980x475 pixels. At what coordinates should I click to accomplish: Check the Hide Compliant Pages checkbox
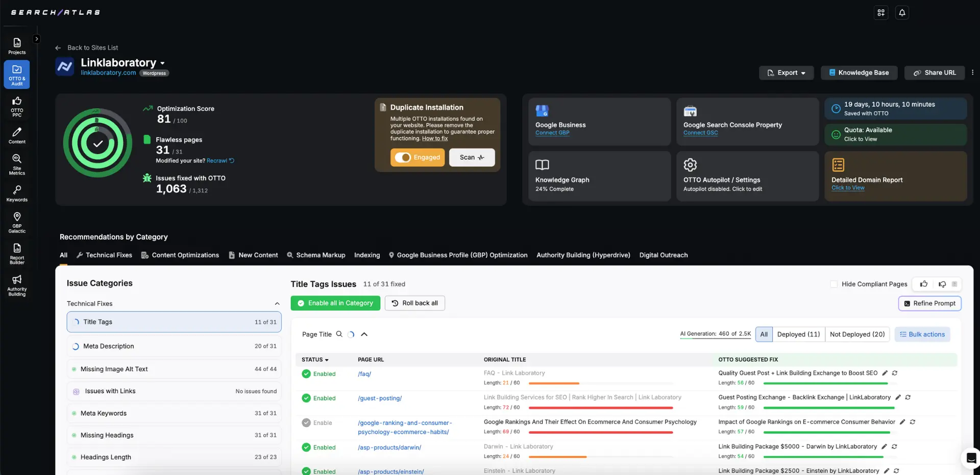834,284
